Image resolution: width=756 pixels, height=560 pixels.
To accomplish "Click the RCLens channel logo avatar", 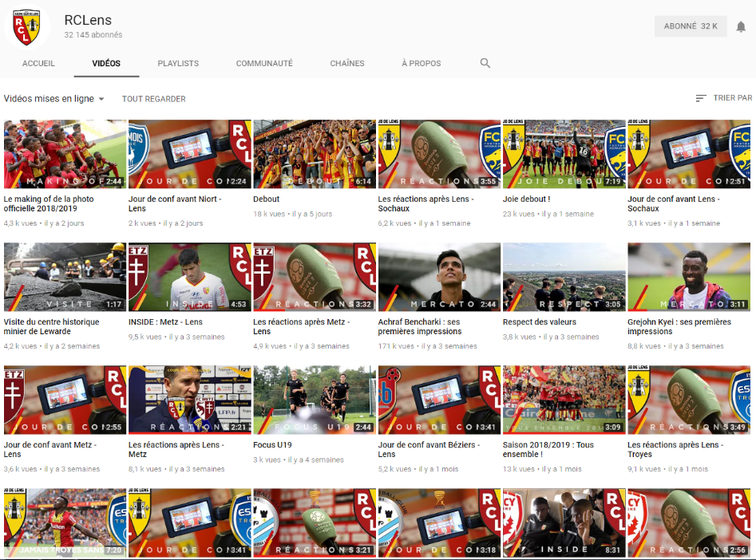I will click(27, 27).
